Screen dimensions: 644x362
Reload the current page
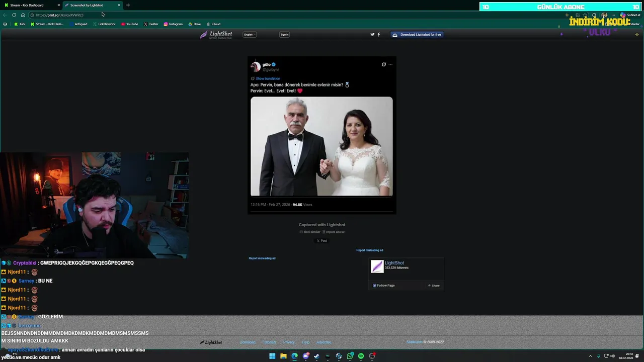pyautogui.click(x=14, y=15)
